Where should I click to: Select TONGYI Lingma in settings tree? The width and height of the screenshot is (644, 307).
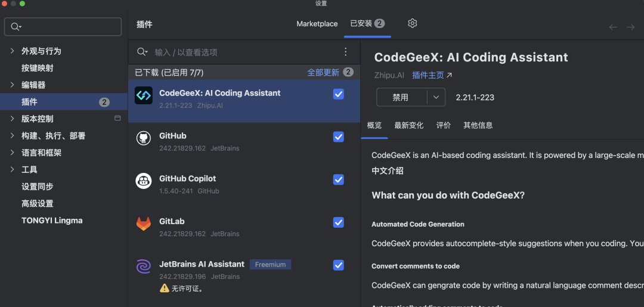coord(52,221)
